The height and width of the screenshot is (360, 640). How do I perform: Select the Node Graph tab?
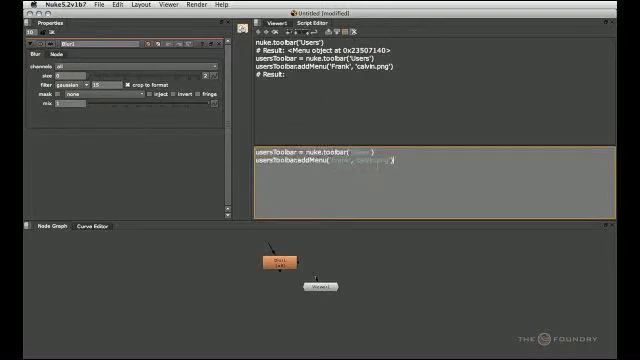(x=52, y=226)
